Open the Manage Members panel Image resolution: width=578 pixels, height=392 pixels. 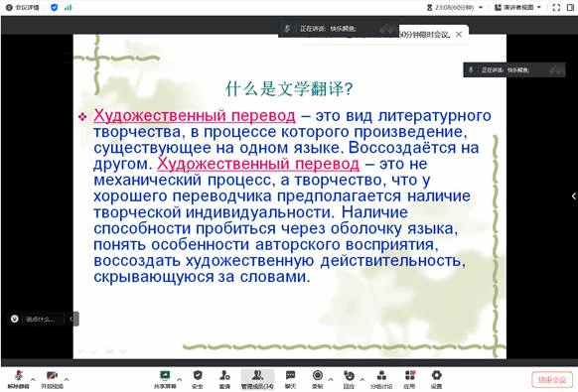point(257,379)
